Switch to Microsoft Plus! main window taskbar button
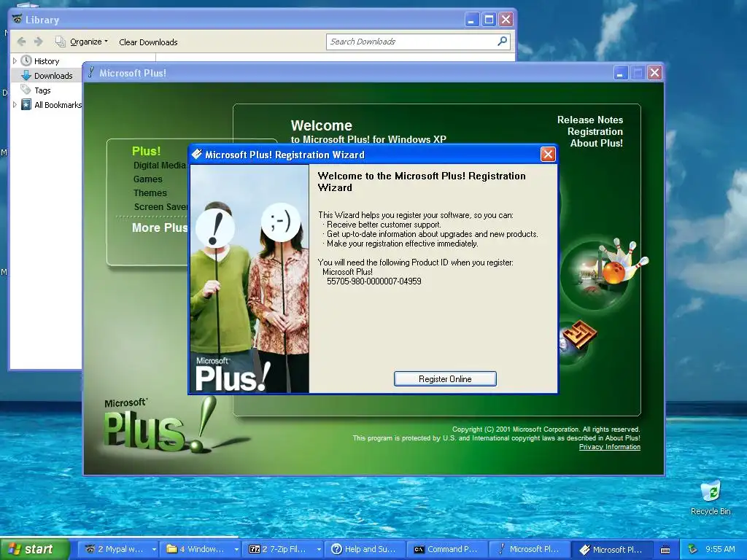Screen dimensions: 747x560 pyautogui.click(x=530, y=549)
